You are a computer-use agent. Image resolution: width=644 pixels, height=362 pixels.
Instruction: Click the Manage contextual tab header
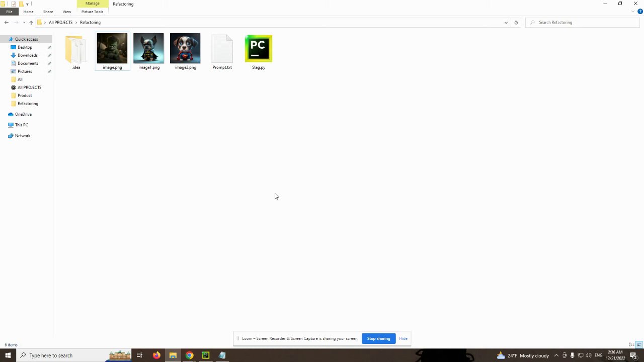pos(93,4)
